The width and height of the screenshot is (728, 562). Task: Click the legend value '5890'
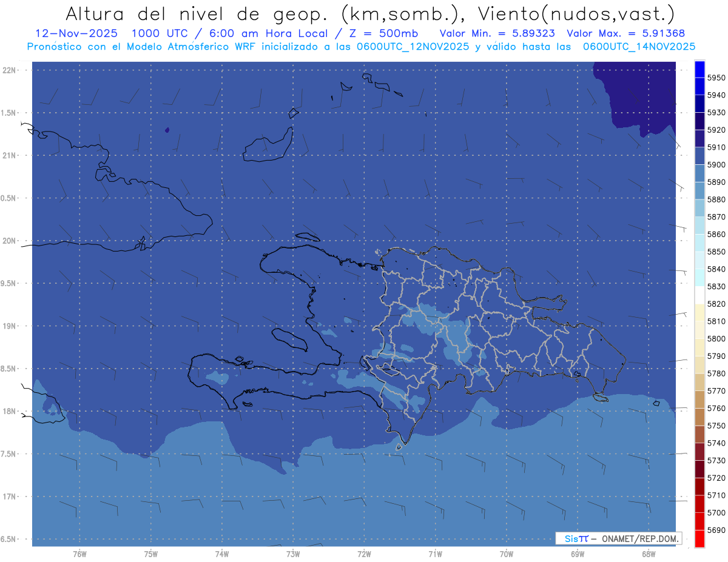[716, 182]
